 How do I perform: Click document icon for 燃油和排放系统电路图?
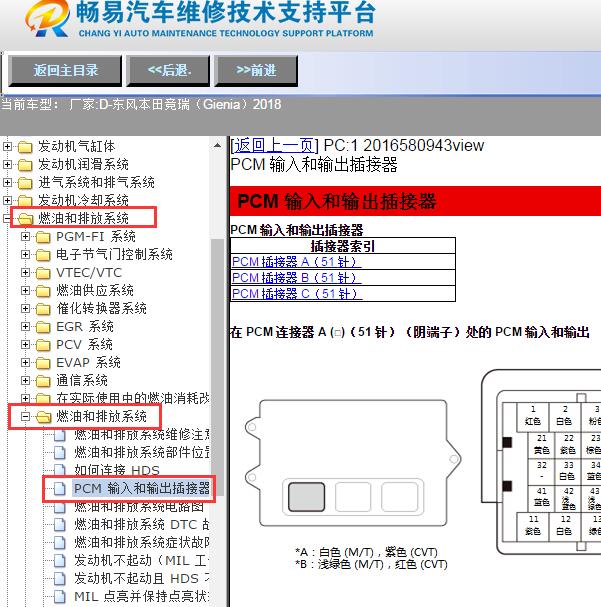point(60,506)
